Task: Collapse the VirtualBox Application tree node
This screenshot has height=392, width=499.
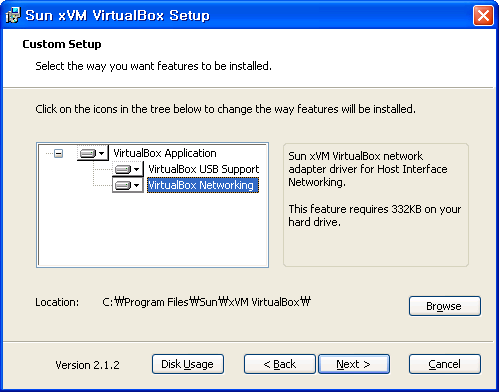Action: (x=59, y=153)
